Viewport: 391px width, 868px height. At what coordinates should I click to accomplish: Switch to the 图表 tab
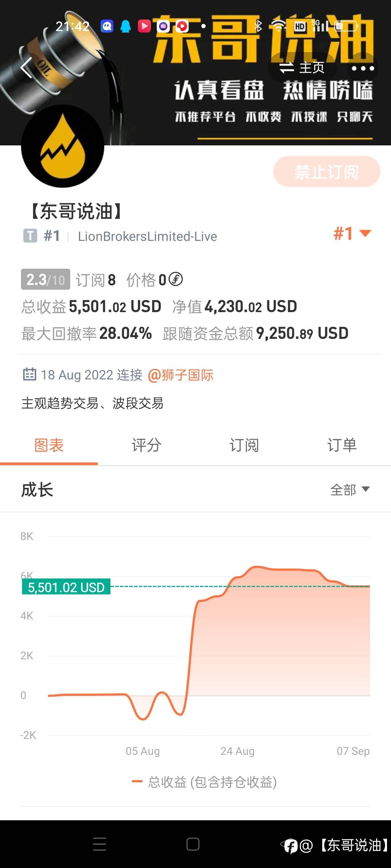pyautogui.click(x=49, y=445)
